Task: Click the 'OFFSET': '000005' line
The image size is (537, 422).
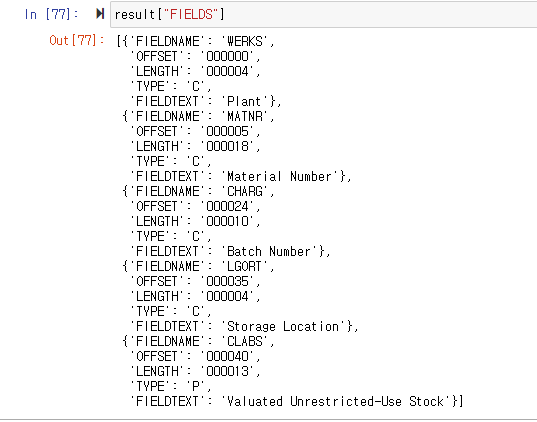Action: pyautogui.click(x=195, y=132)
